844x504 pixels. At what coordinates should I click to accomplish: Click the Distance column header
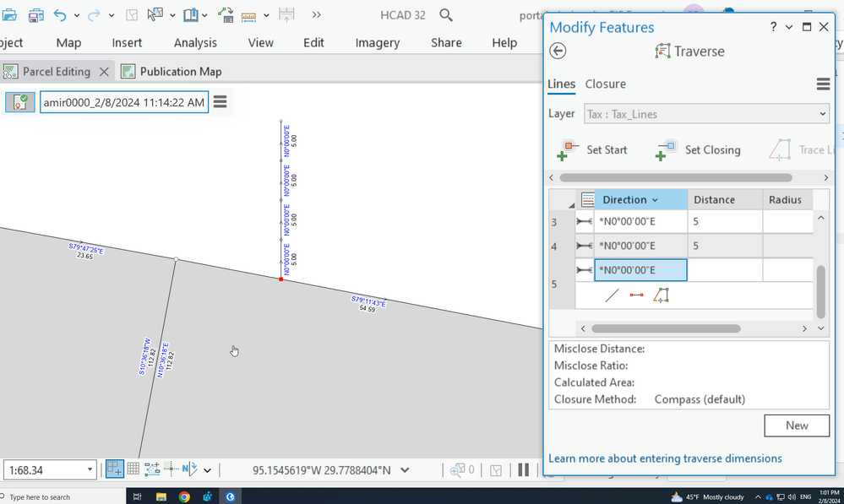click(725, 199)
